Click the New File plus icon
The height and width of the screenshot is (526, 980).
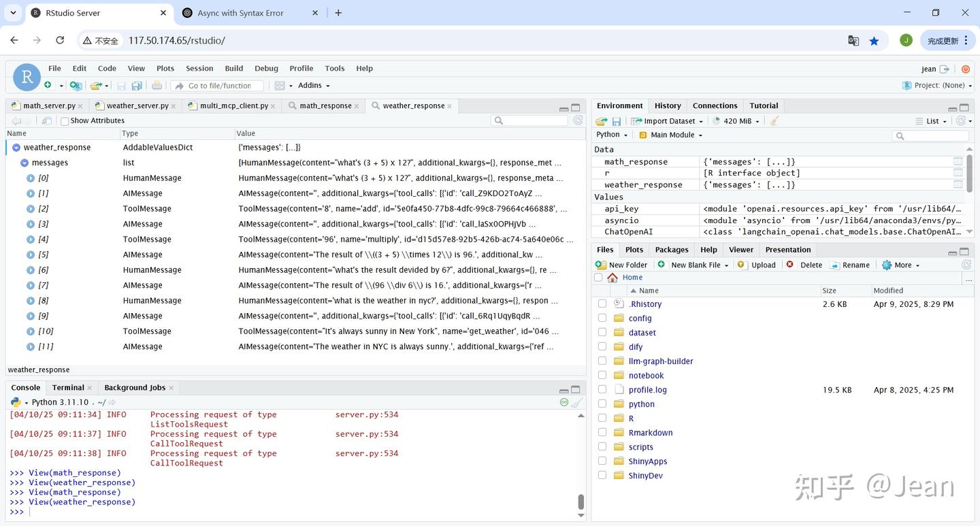coord(48,86)
